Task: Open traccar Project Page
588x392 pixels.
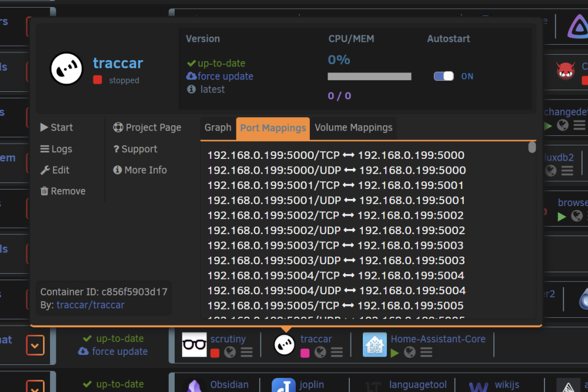Action: tap(147, 128)
